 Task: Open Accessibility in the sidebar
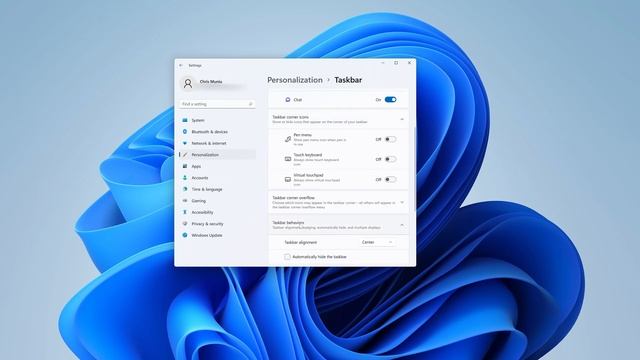pos(217,212)
